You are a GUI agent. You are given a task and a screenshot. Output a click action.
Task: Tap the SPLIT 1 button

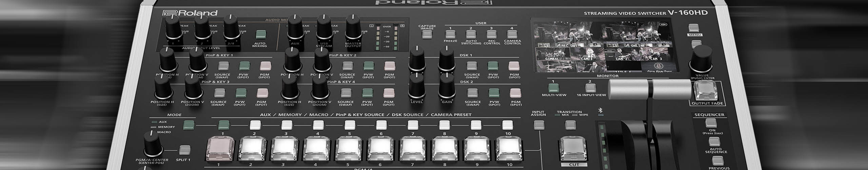coord(184,150)
